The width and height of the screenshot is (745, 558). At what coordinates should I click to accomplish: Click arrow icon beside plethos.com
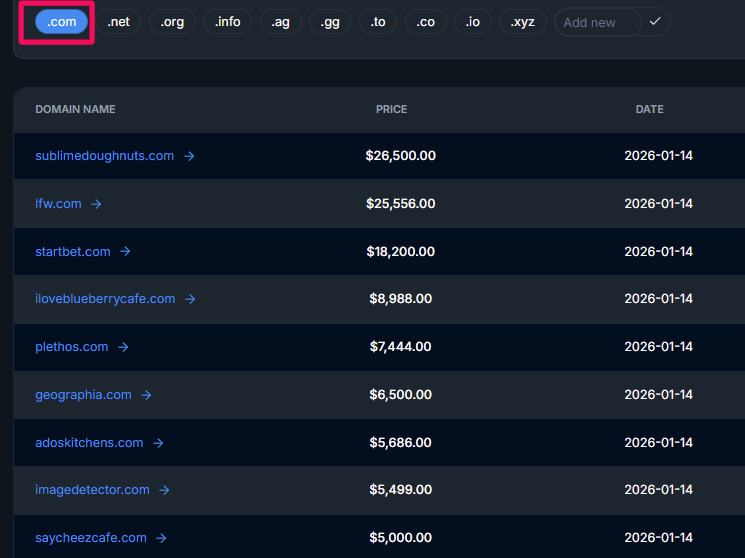tap(123, 347)
